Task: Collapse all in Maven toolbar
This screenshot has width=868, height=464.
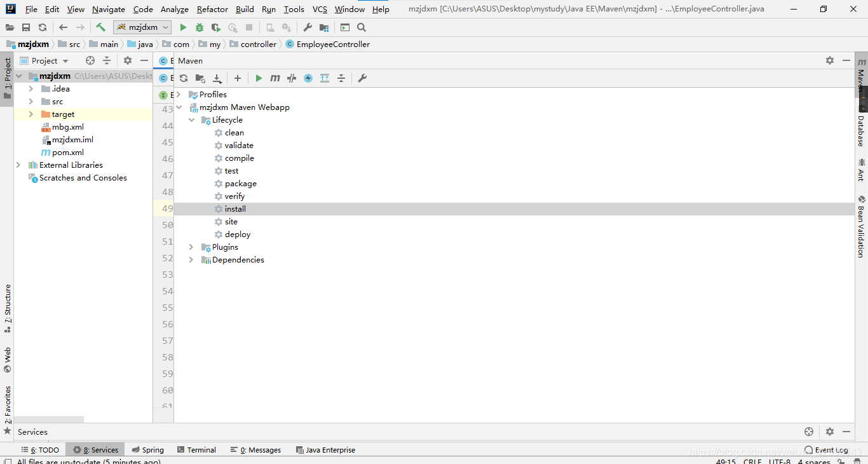Action: point(341,78)
